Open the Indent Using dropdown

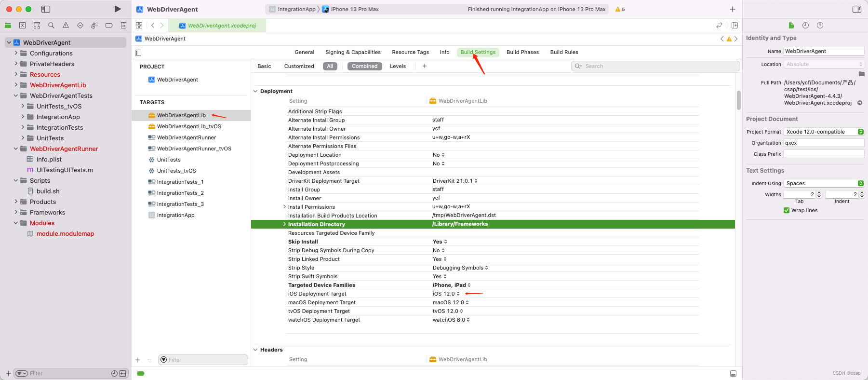click(824, 183)
